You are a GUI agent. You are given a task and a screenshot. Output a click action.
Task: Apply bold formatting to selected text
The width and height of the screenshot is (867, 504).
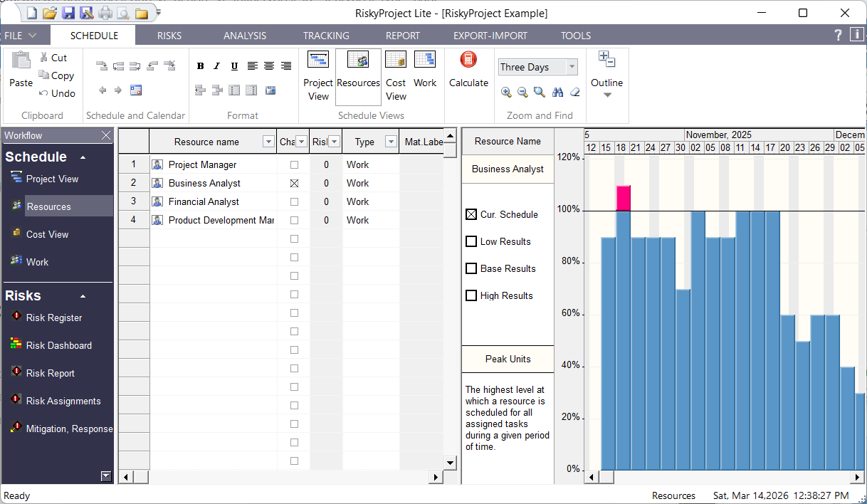(200, 65)
